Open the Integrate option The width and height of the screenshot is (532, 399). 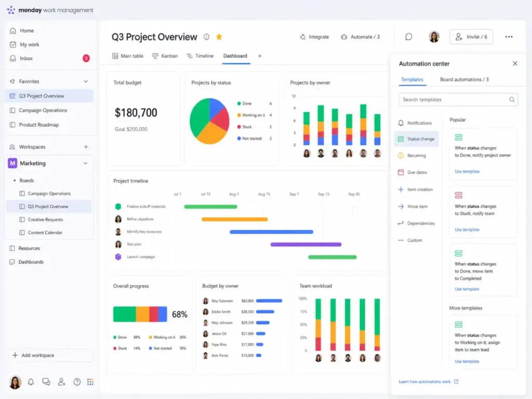click(314, 37)
